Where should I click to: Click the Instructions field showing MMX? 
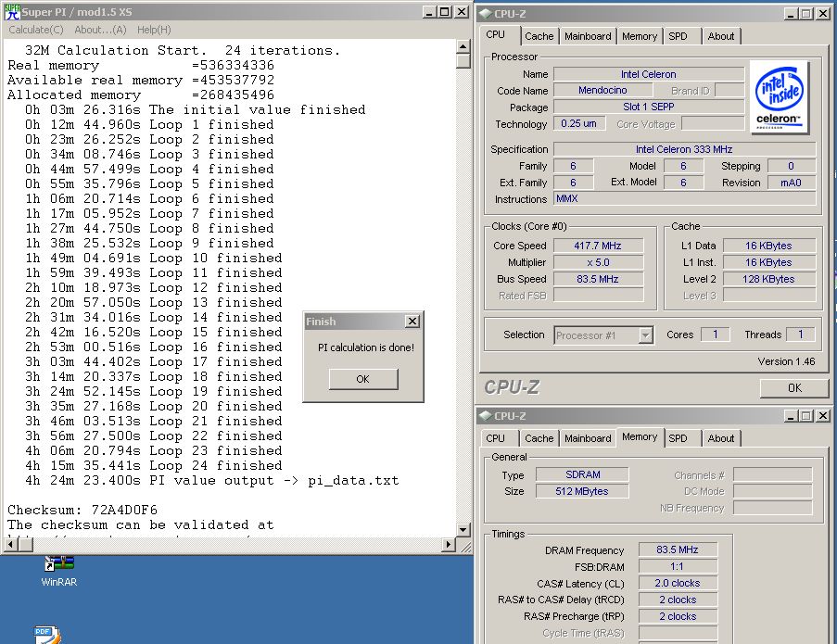pyautogui.click(x=684, y=198)
